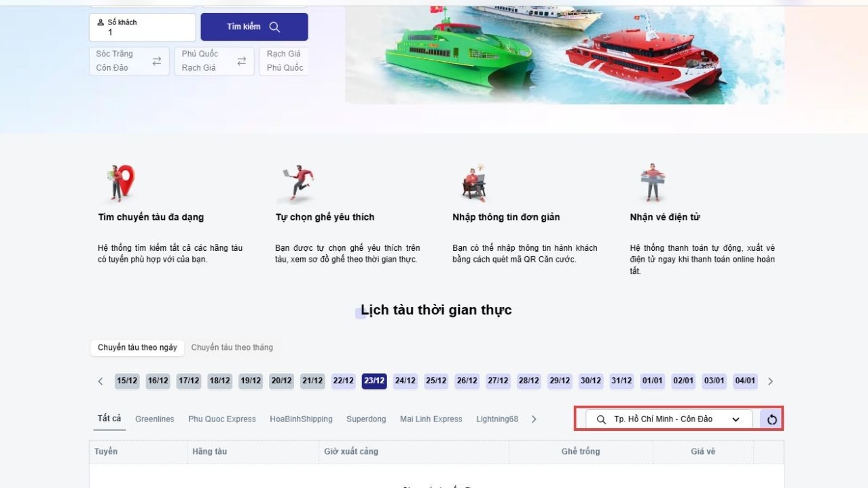The height and width of the screenshot is (488, 868).
Task: Filter by HoaBinhShipping tab
Action: 301,419
